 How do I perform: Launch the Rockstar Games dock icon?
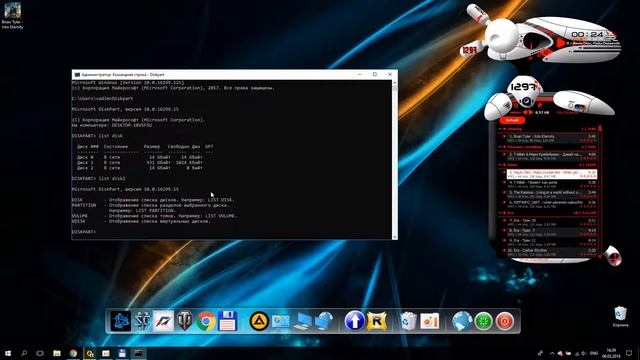376,321
